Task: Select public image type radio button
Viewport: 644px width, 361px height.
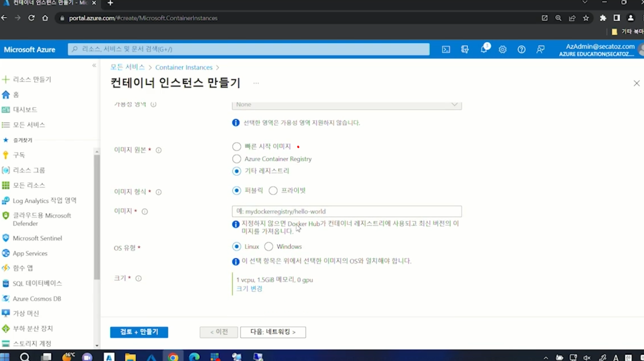Action: point(237,190)
